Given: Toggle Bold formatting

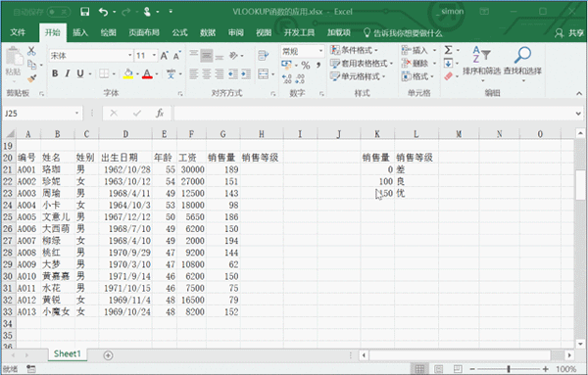Looking at the screenshot, I should (55, 73).
